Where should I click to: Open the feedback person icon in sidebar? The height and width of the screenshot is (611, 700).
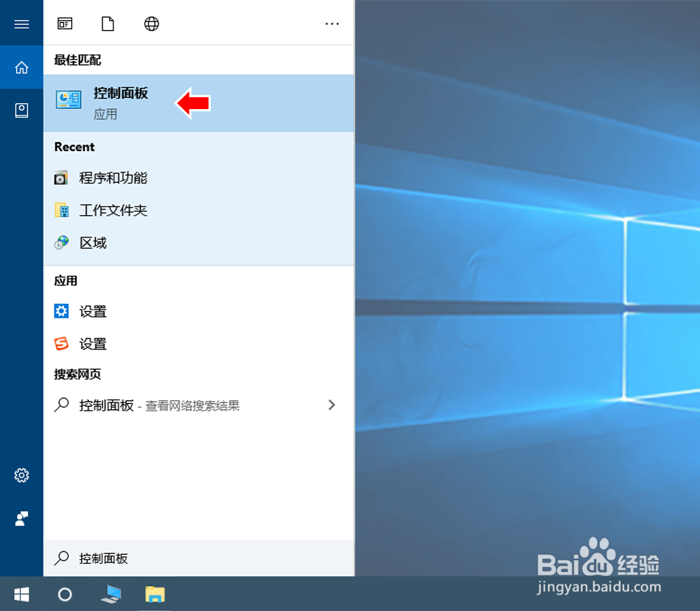(21, 519)
